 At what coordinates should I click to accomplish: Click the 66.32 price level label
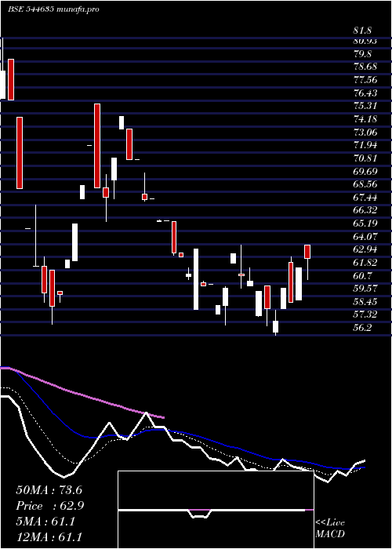click(x=365, y=210)
